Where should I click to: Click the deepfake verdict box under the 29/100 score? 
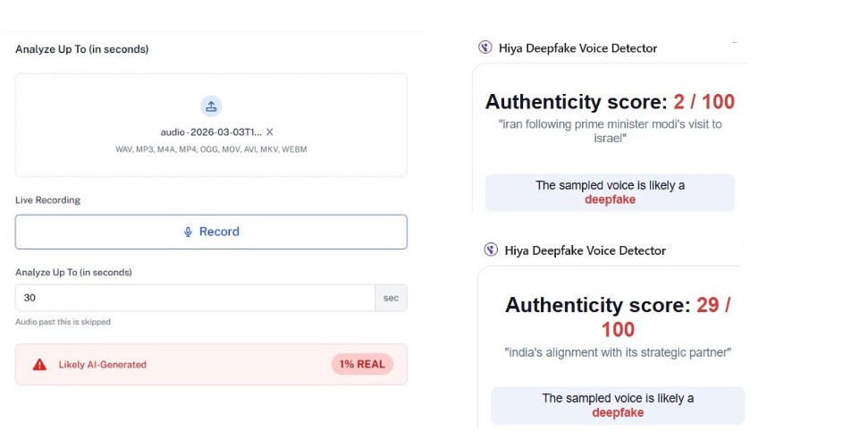click(x=617, y=405)
